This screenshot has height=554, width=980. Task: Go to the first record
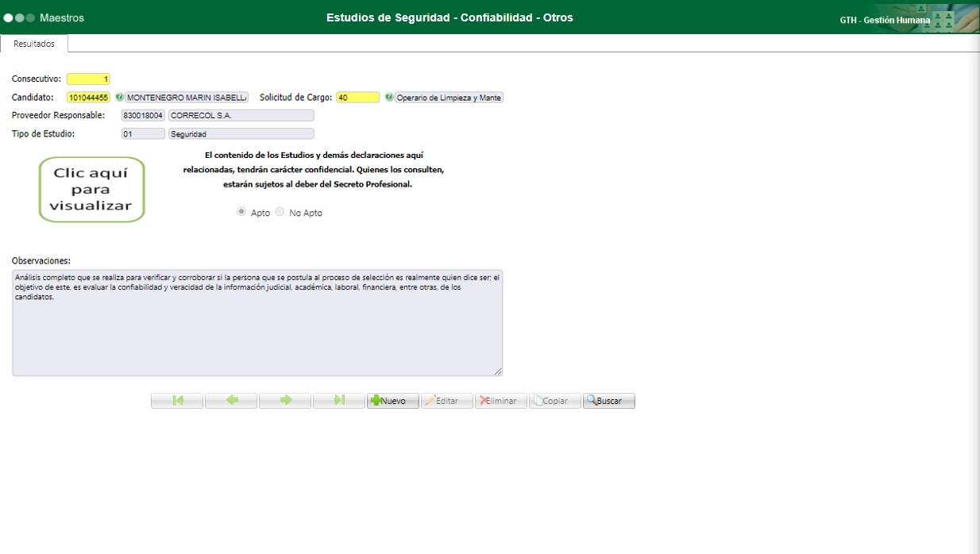176,401
